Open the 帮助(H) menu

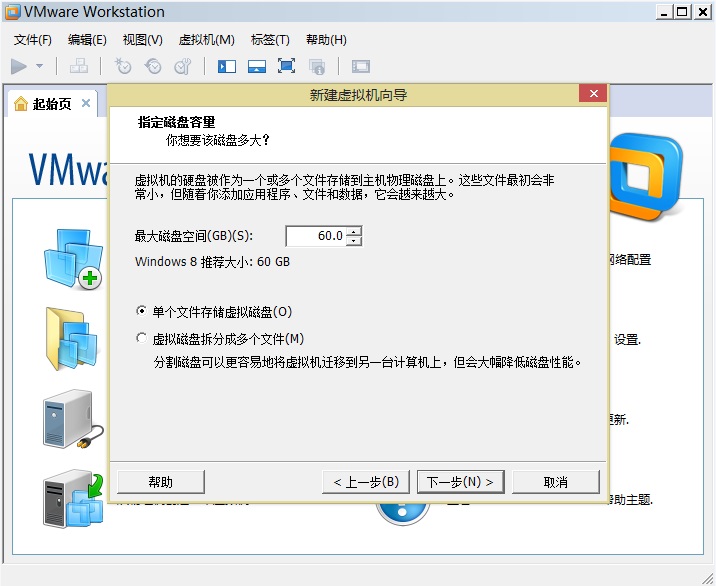coord(326,40)
